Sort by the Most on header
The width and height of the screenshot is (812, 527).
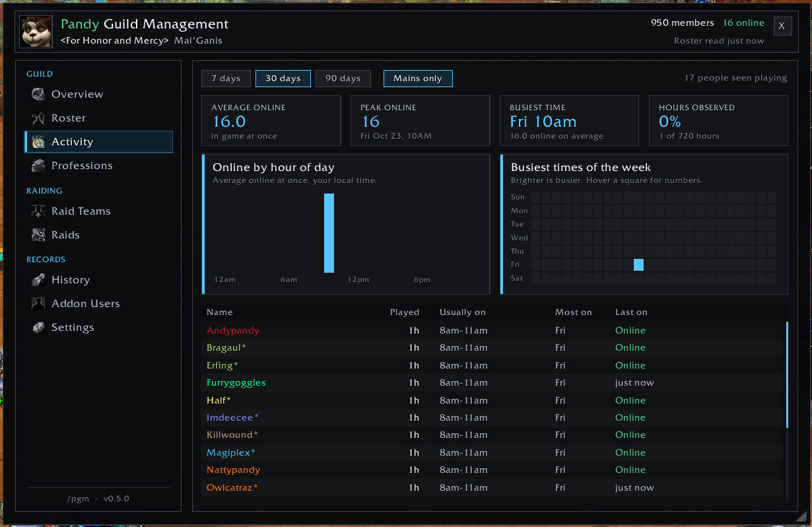pyautogui.click(x=574, y=312)
